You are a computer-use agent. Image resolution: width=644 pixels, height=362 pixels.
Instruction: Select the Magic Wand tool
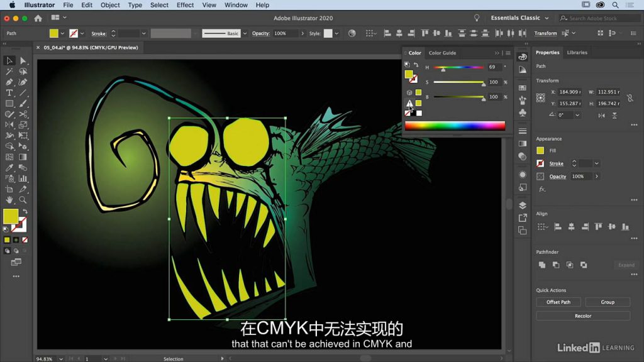9,72
